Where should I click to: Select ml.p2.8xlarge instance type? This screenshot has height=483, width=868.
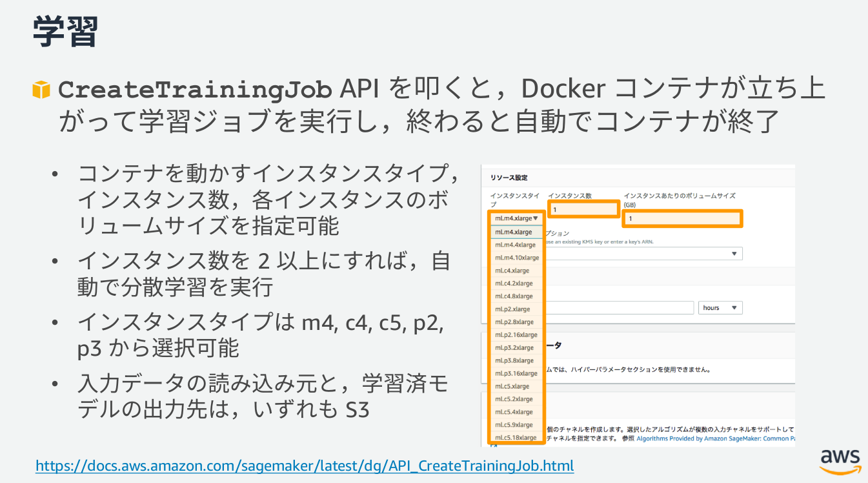(x=516, y=322)
